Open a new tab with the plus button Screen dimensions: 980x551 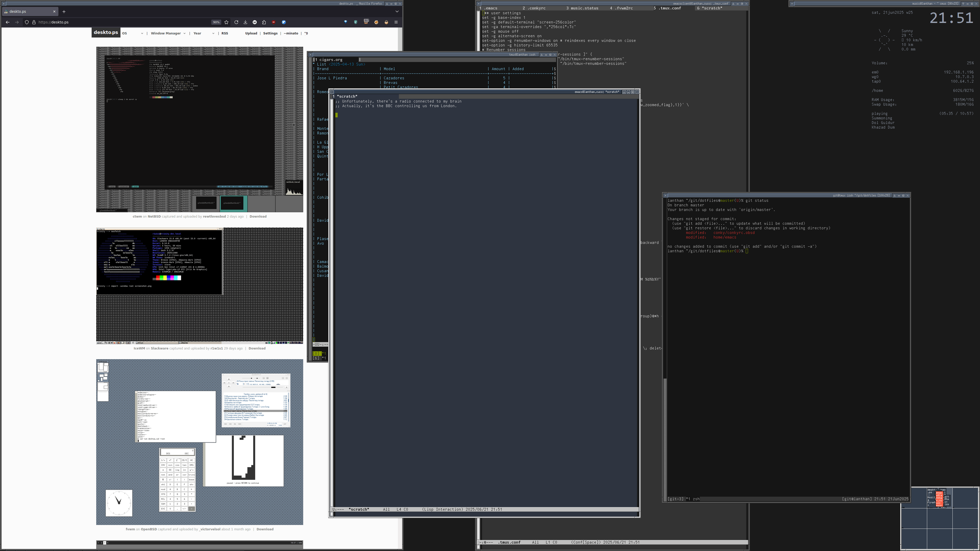[x=64, y=11]
